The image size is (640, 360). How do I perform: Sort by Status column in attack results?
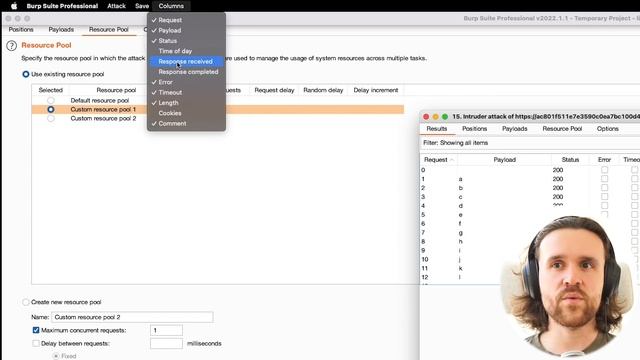(x=570, y=160)
